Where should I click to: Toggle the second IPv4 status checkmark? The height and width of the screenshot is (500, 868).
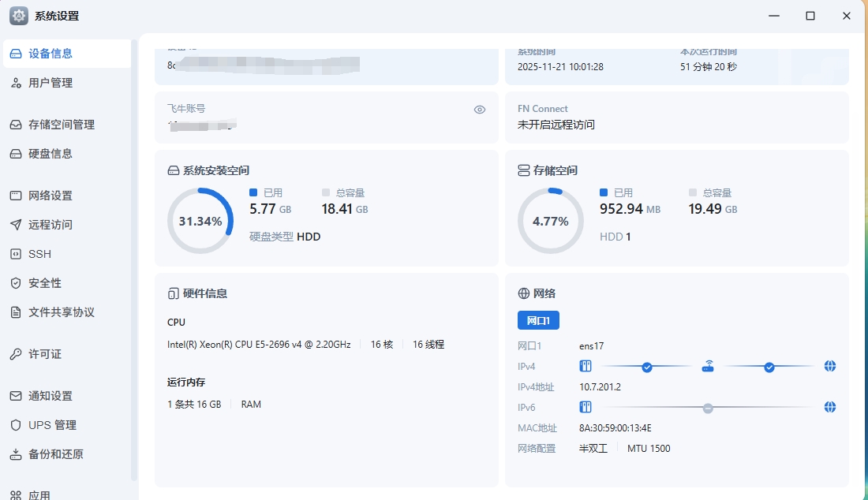[768, 366]
